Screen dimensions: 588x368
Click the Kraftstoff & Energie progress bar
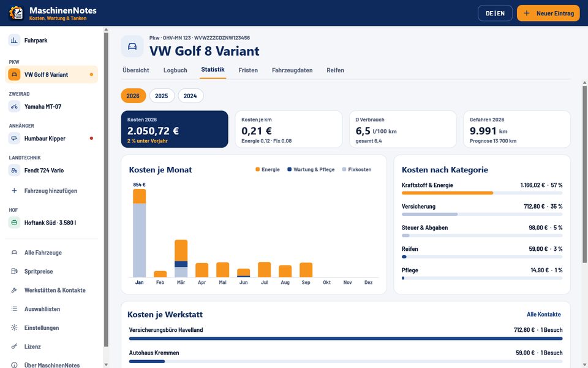point(482,193)
